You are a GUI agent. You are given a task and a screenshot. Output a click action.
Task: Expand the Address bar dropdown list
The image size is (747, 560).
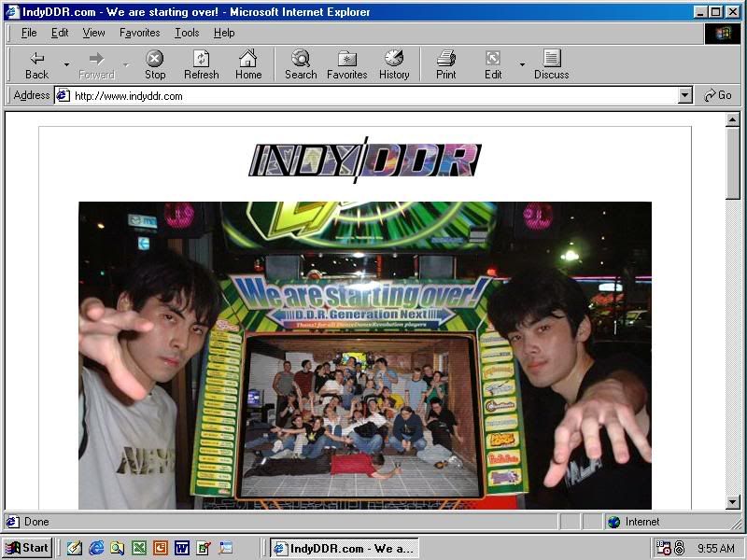tap(684, 96)
